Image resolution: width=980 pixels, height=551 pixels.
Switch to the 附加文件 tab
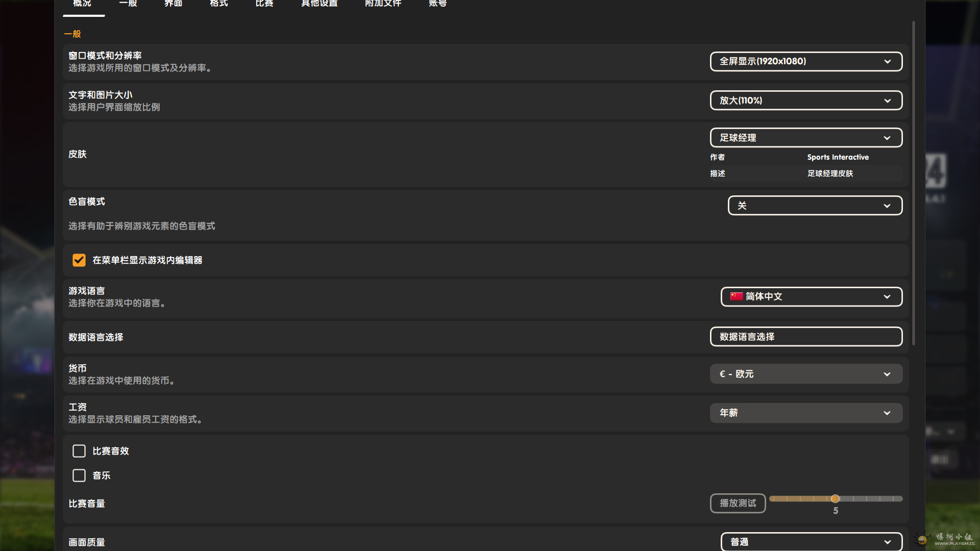tap(383, 4)
